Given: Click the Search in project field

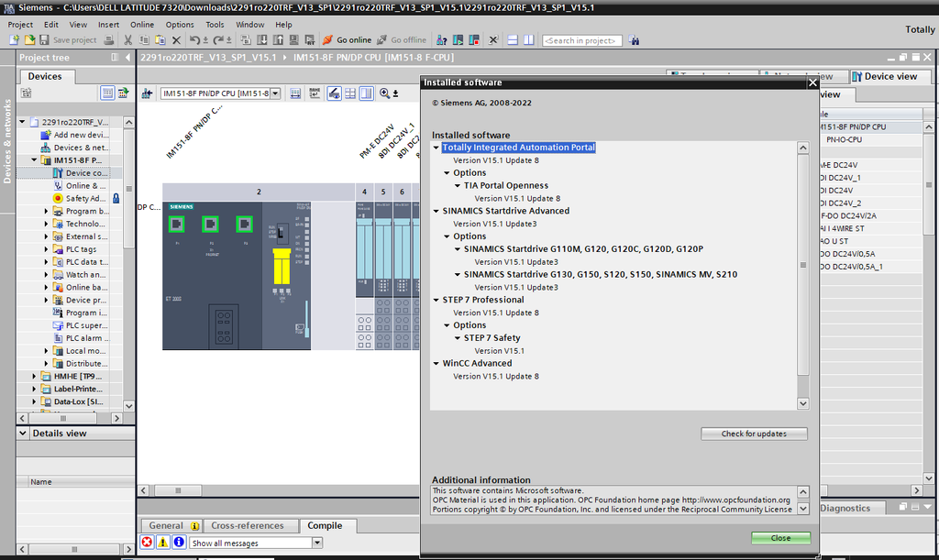Looking at the screenshot, I should (x=582, y=40).
